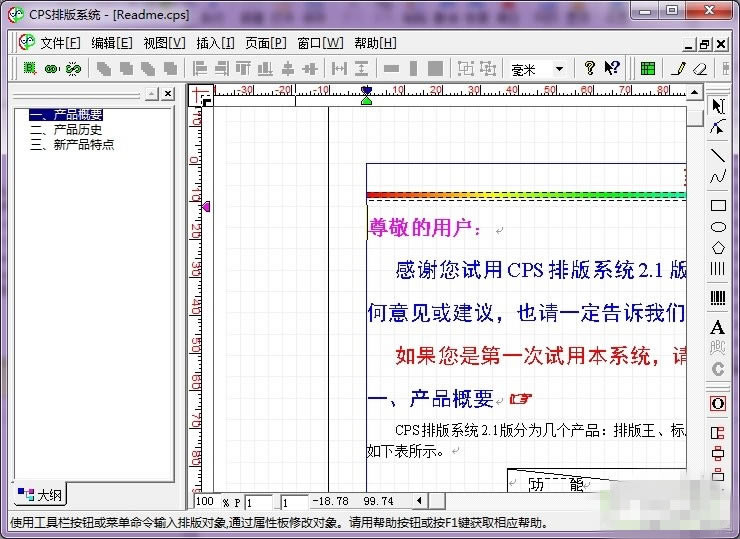
Task: Select the pentagon polygon tool
Action: coord(718,248)
